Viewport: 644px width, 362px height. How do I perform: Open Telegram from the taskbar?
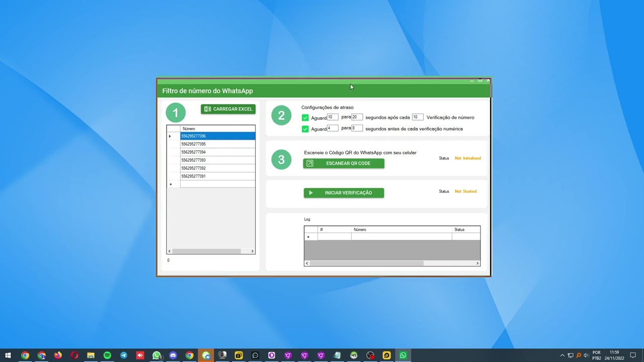coord(124,355)
